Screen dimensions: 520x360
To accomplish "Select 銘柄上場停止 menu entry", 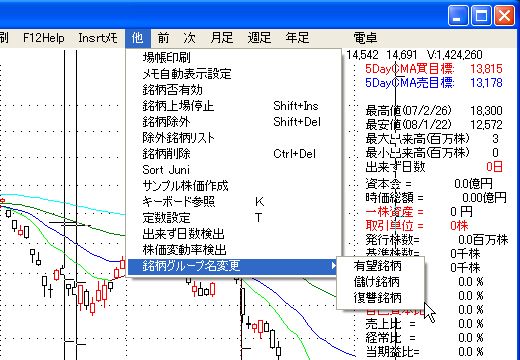I will pos(235,106).
